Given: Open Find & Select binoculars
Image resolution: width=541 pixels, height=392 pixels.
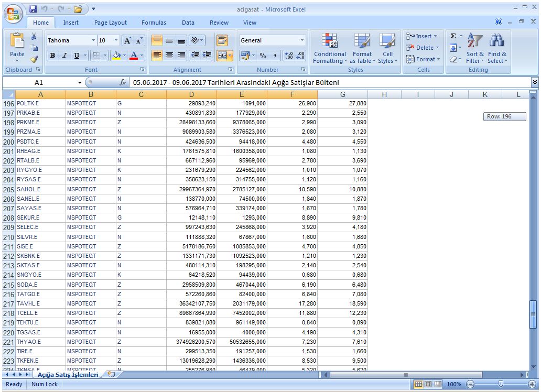Looking at the screenshot, I should [497, 48].
